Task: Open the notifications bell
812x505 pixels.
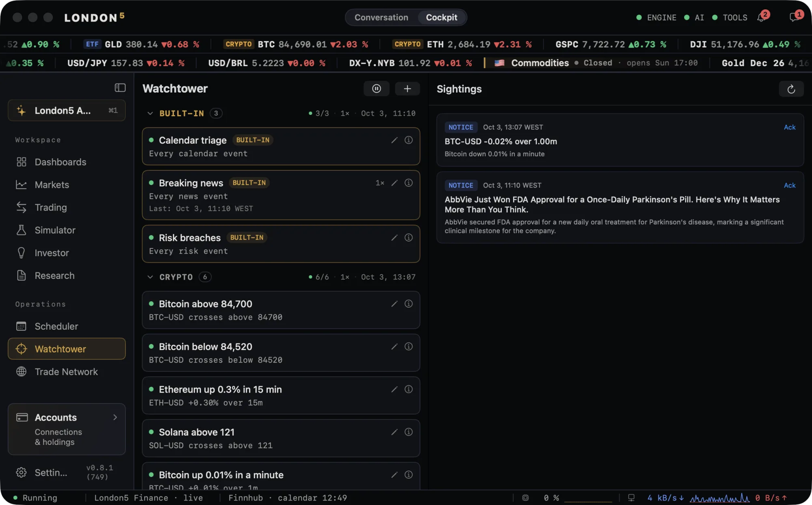Action: 762,17
